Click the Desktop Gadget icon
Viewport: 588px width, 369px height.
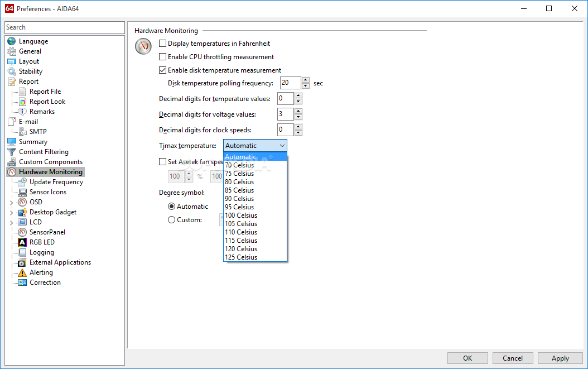click(22, 212)
